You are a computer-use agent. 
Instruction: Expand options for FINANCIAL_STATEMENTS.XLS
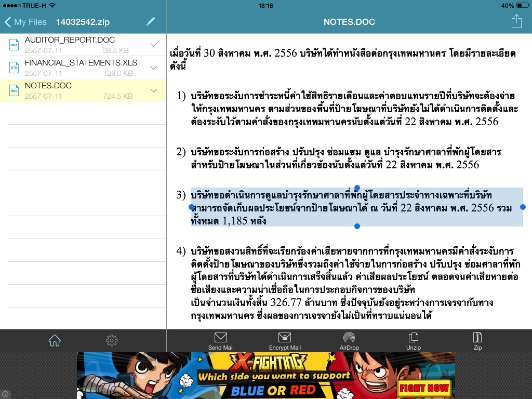(154, 68)
